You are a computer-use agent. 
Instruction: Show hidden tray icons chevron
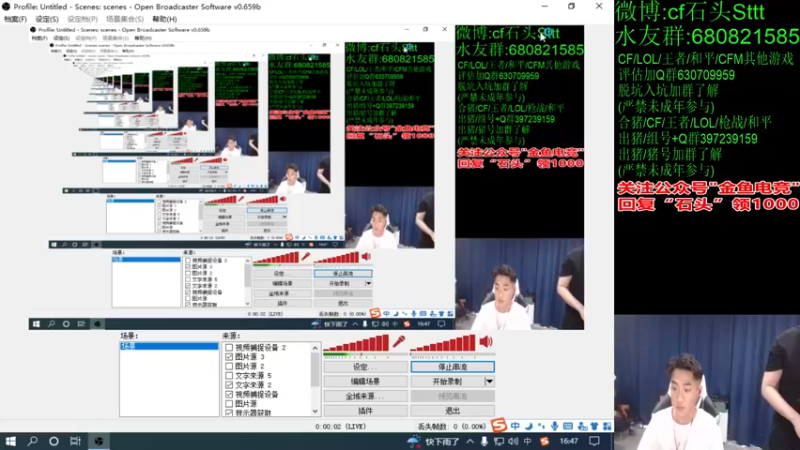coord(470,441)
